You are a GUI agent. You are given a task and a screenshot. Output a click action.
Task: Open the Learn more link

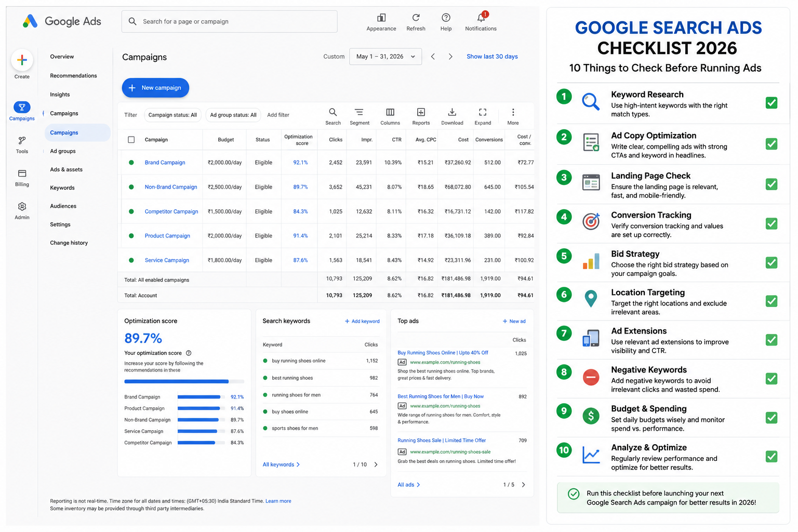pos(278,501)
